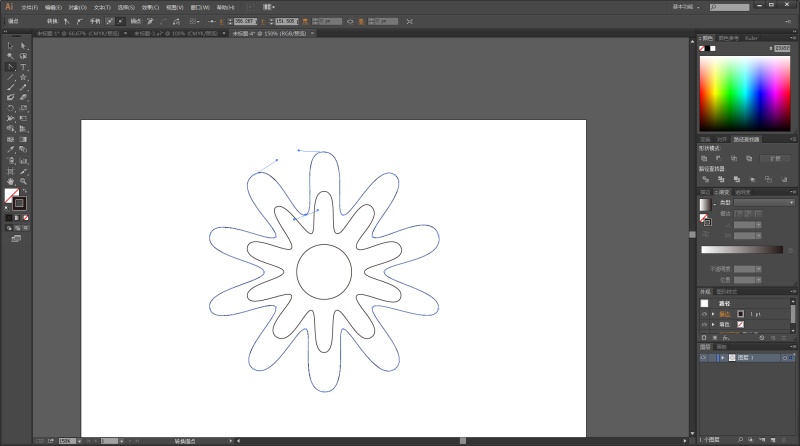Select the Type (T) tool
Screen dimensions: 800x446
click(x=22, y=66)
